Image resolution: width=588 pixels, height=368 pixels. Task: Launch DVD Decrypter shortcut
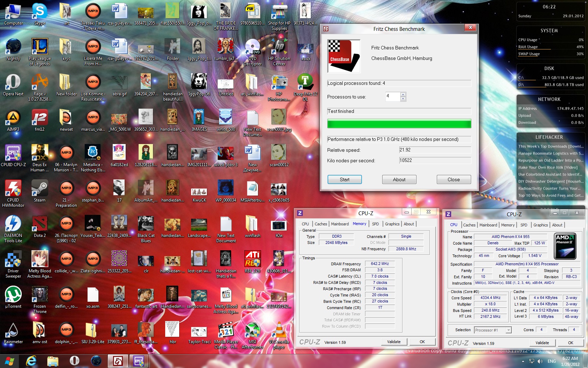[x=252, y=52]
